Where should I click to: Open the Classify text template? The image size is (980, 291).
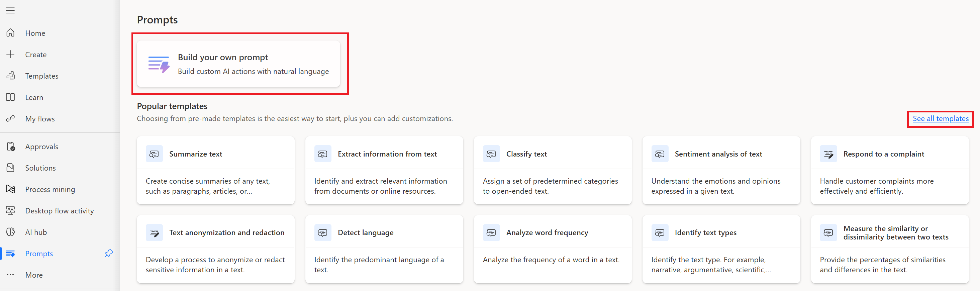click(x=553, y=170)
